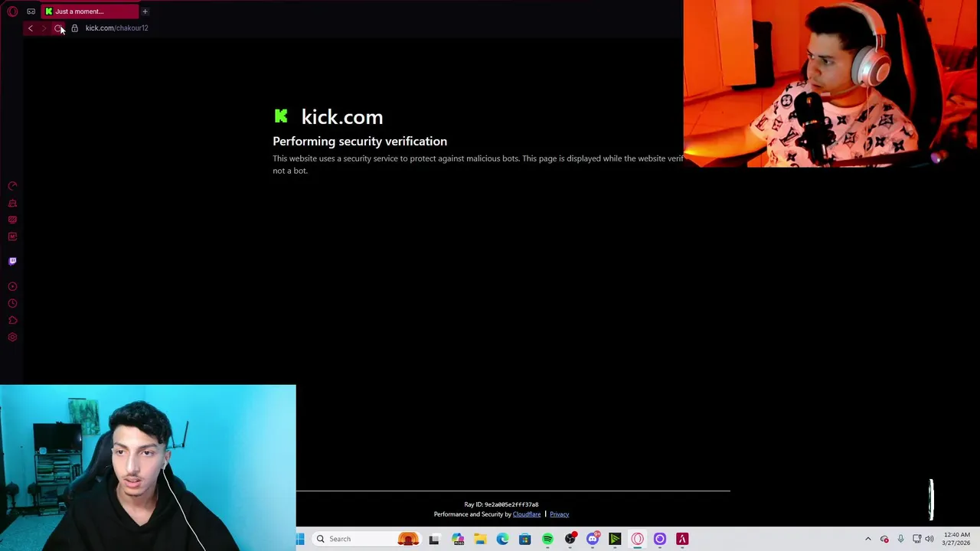This screenshot has height=551, width=980.
Task: Open Twitch panel in sidebar
Action: point(12,261)
